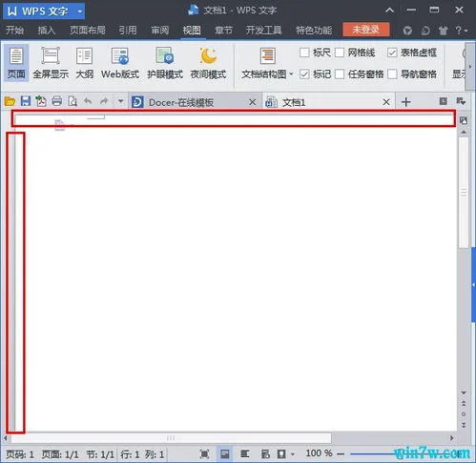Open the 开发工具 ribbon tab
This screenshot has height=463, width=476.
tap(263, 31)
